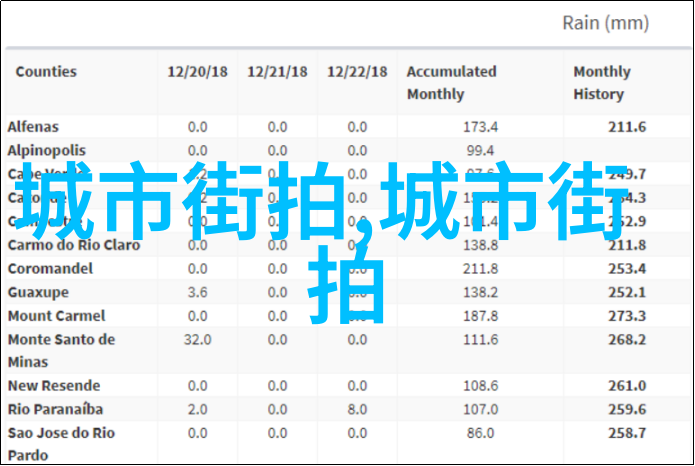
Task: Open the Coromandel county entry
Action: pyautogui.click(x=50, y=268)
